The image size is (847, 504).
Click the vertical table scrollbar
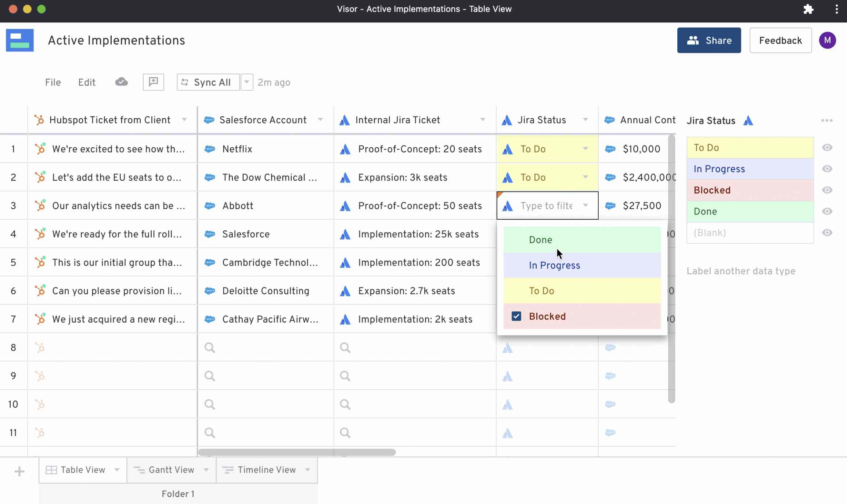click(x=671, y=269)
